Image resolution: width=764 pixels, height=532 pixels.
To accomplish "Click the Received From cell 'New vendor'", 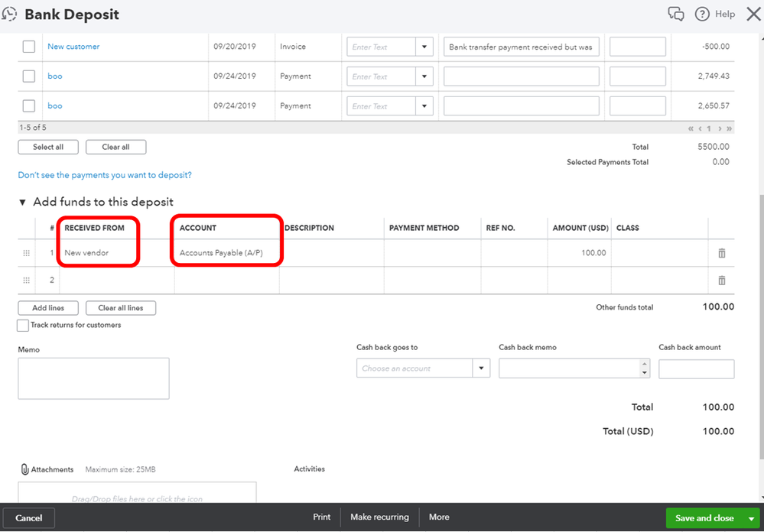I will pyautogui.click(x=117, y=253).
